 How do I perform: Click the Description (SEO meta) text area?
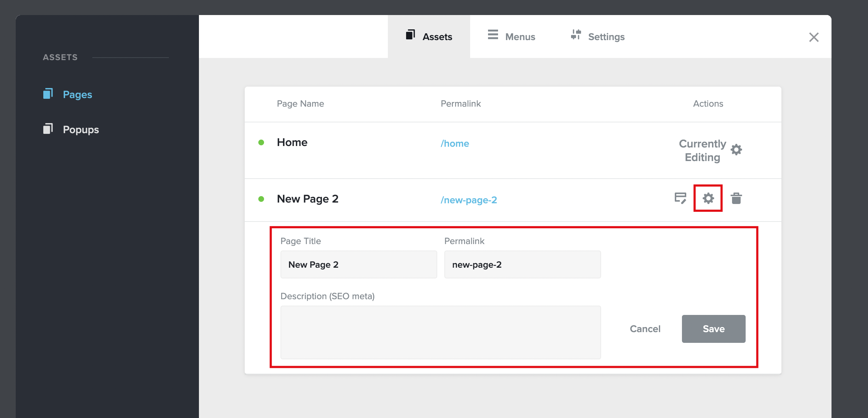tap(440, 332)
